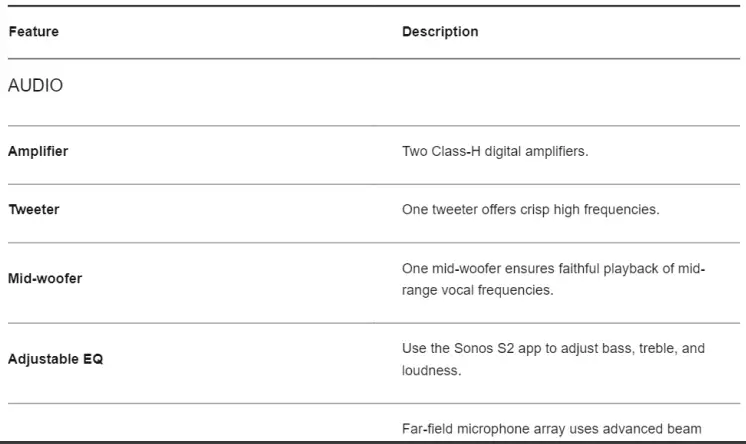This screenshot has height=444, width=746.
Task: Click the words 'Sonos S2'
Action: coord(477,348)
